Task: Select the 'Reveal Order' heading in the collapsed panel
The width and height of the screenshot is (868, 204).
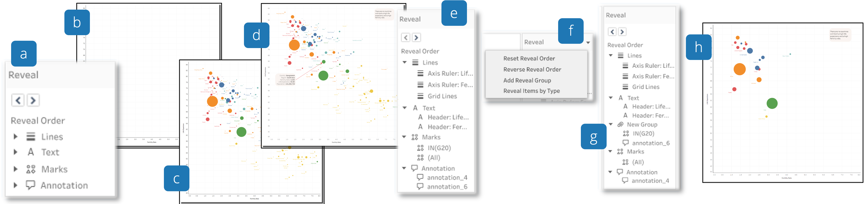Action: pyautogui.click(x=38, y=120)
